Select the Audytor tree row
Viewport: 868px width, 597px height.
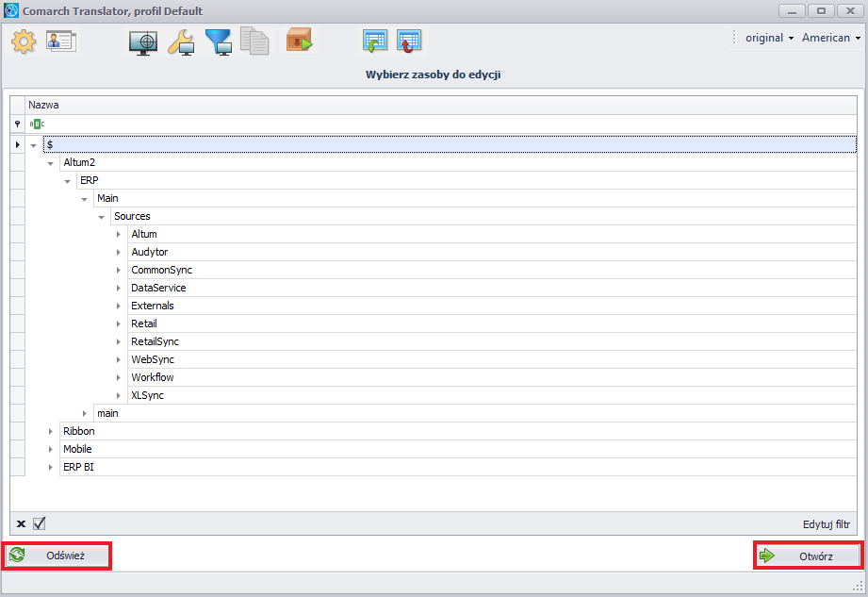492,252
